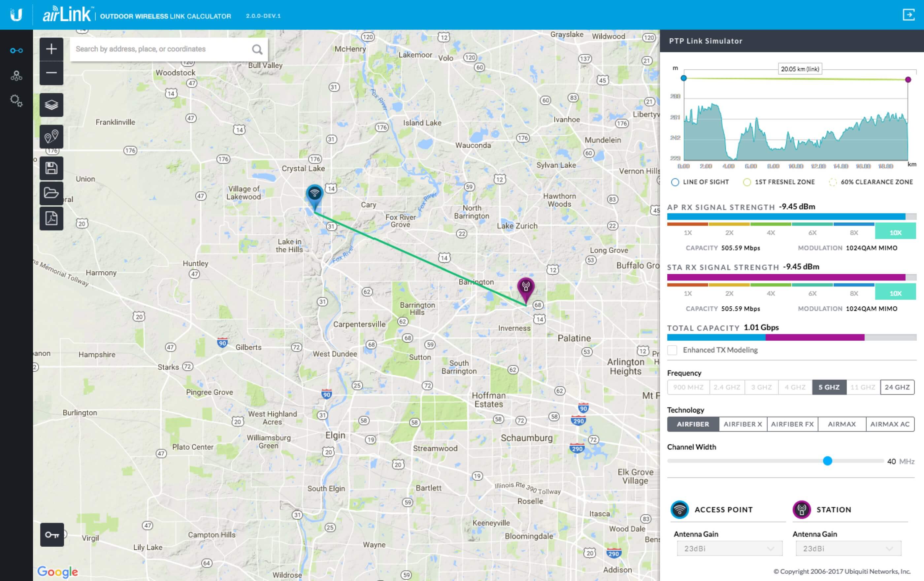The image size is (924, 581).
Task: Click the key icon on the map
Action: pyautogui.click(x=52, y=534)
